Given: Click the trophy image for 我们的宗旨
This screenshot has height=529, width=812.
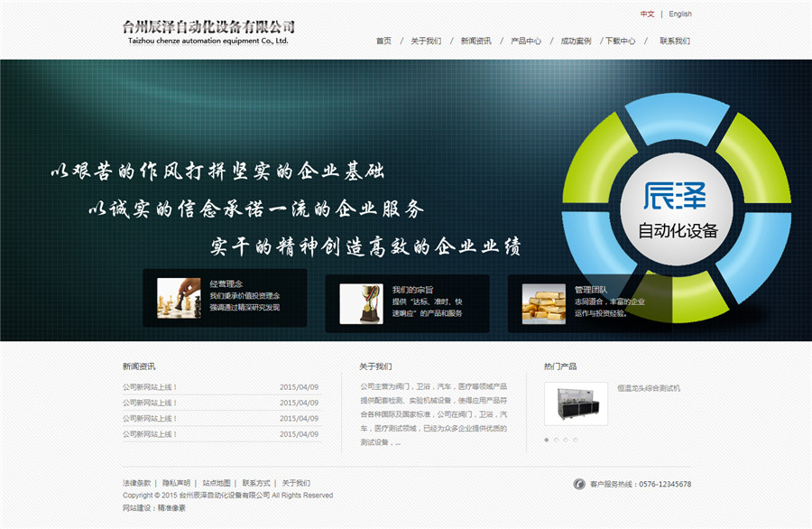Looking at the screenshot, I should click(x=361, y=304).
